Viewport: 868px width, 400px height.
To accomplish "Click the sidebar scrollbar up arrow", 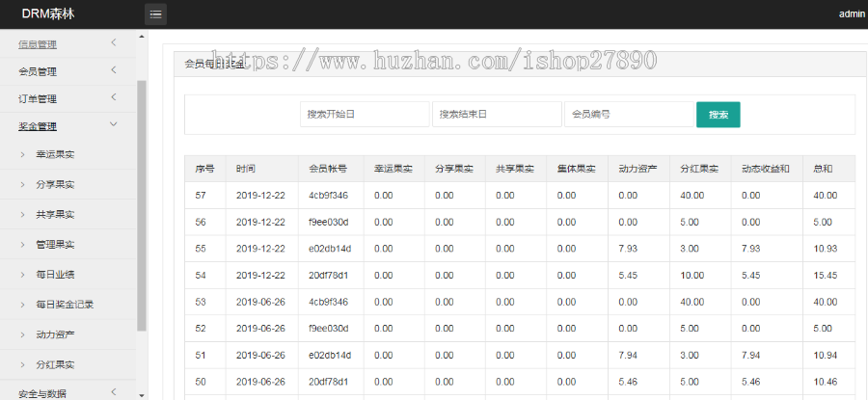I will pos(141,37).
